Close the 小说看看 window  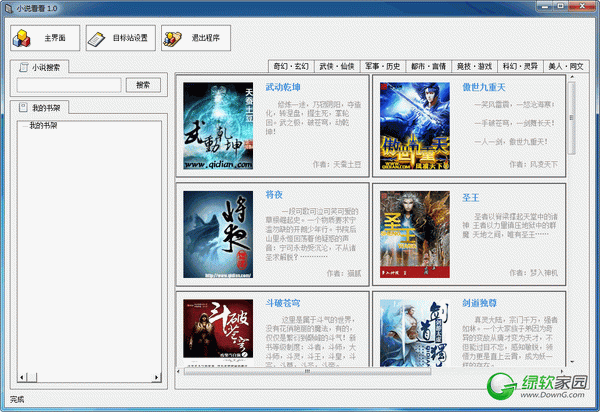click(x=582, y=6)
